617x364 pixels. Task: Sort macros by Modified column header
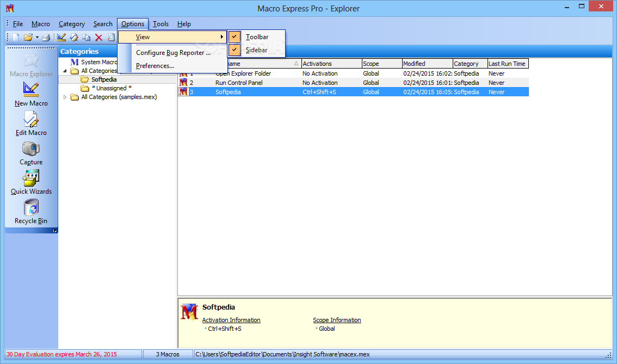pos(427,64)
